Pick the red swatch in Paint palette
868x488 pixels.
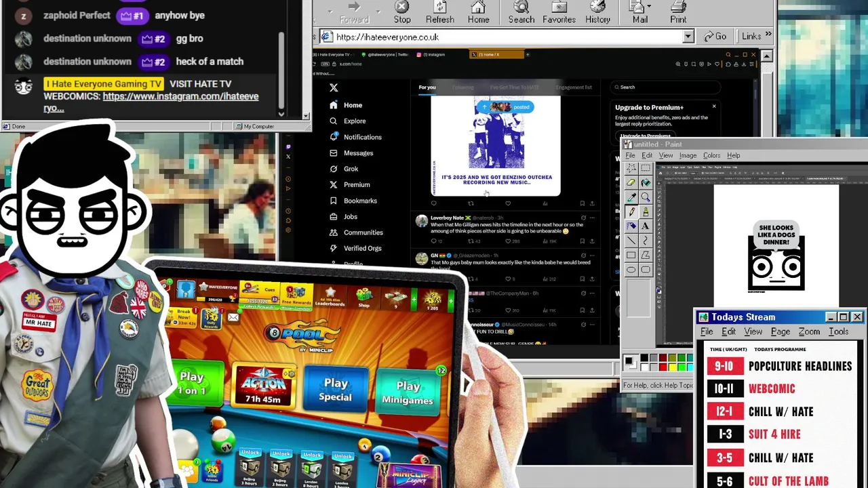click(663, 367)
